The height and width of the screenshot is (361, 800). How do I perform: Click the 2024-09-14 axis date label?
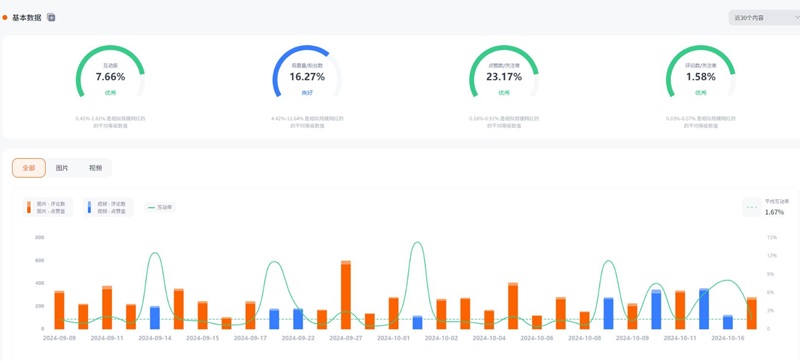pos(155,338)
